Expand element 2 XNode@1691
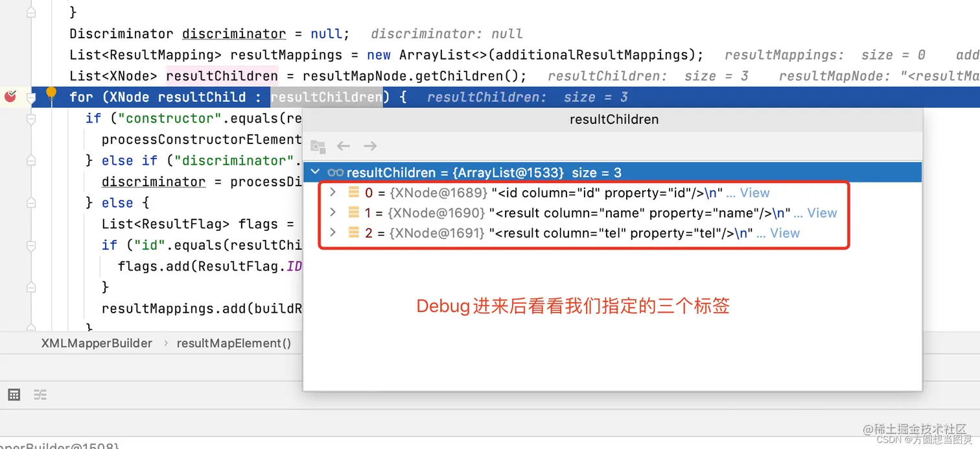 pos(332,232)
